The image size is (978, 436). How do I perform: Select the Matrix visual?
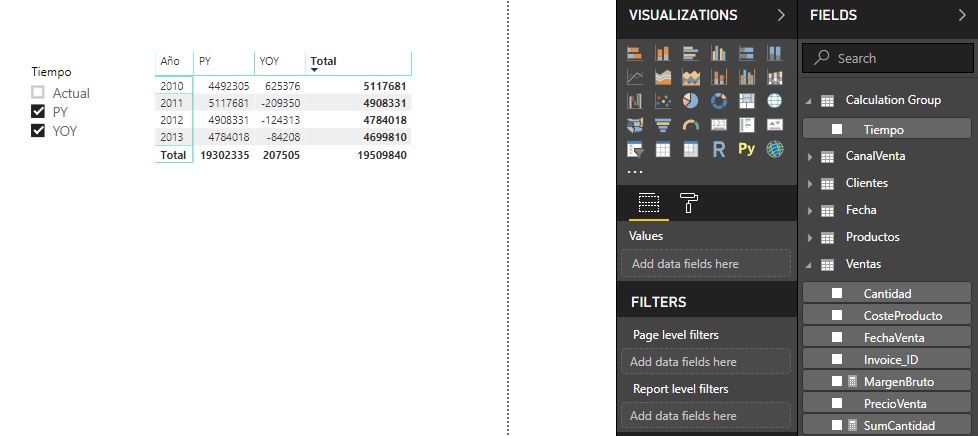tap(690, 150)
